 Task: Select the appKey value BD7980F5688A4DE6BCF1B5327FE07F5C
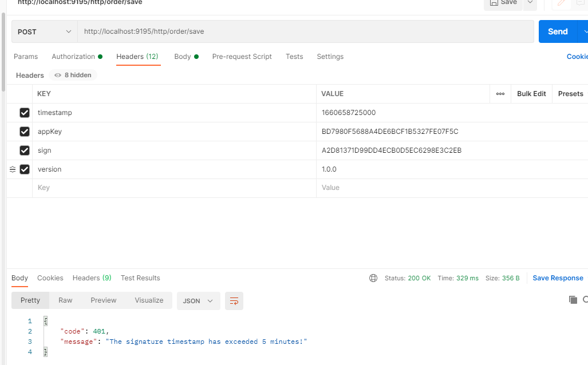point(390,132)
